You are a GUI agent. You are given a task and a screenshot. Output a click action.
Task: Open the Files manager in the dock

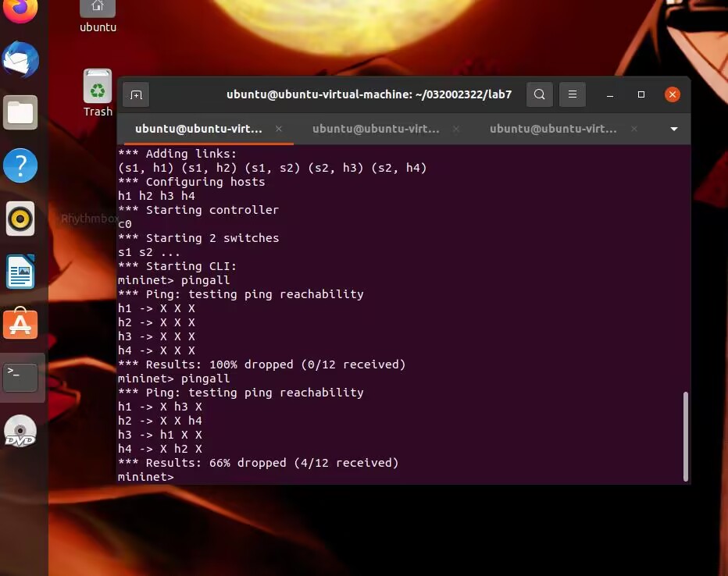[x=20, y=112]
